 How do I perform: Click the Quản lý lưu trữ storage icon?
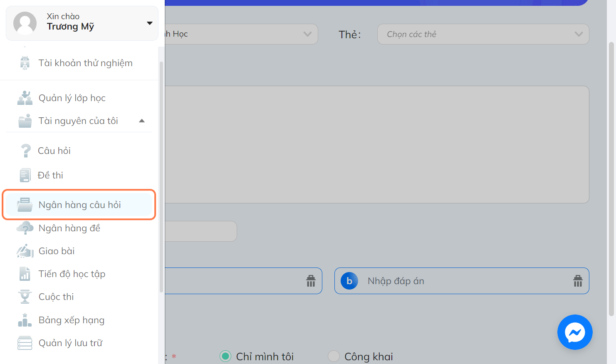pos(25,343)
